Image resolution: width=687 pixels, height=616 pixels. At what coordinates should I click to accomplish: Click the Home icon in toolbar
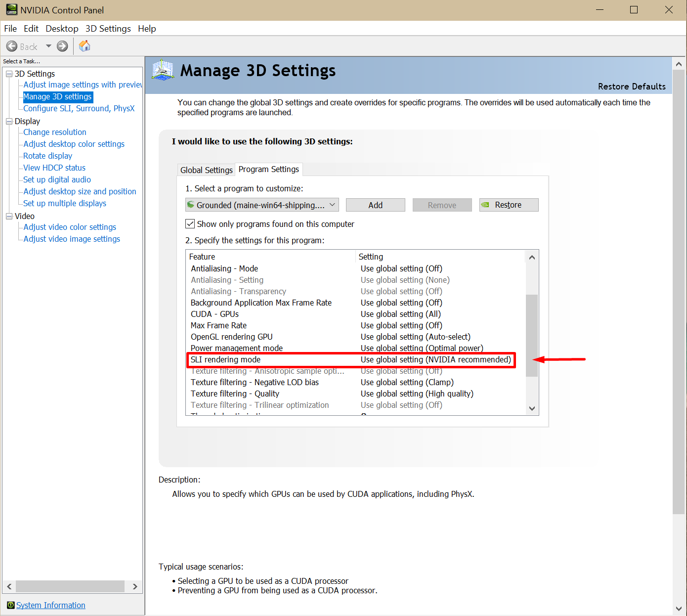(85, 46)
